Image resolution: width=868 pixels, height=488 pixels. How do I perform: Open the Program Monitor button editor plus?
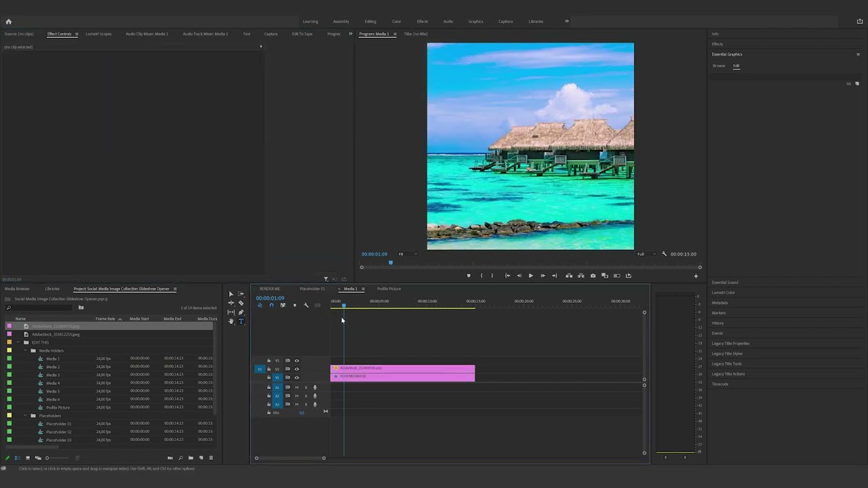click(x=696, y=276)
